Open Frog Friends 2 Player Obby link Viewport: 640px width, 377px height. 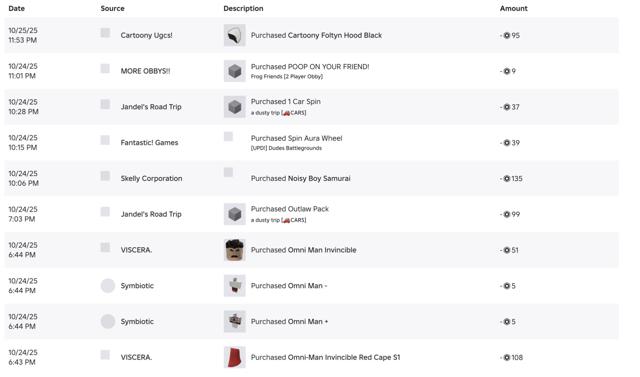tap(287, 77)
